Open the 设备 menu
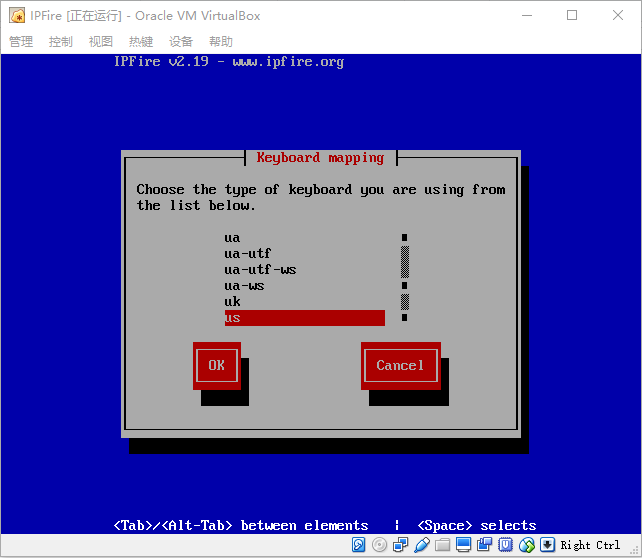 point(181,41)
